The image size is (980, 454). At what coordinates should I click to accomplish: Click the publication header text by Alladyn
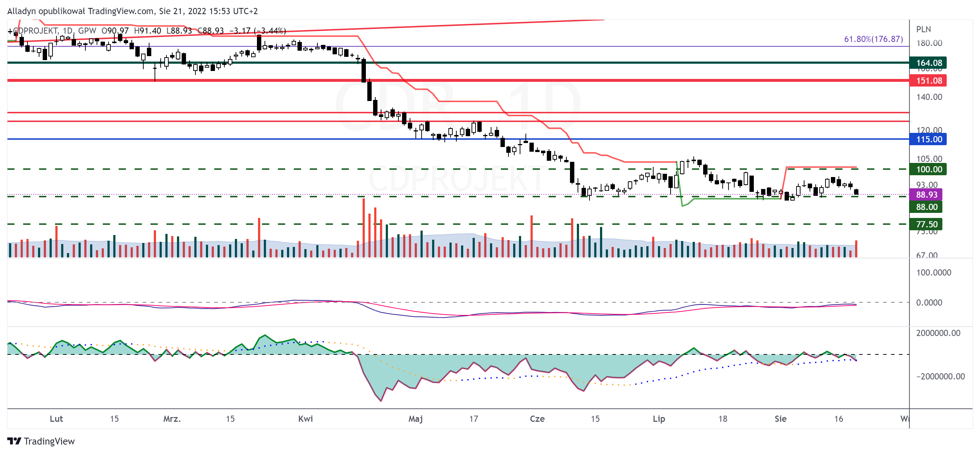pyautogui.click(x=132, y=11)
